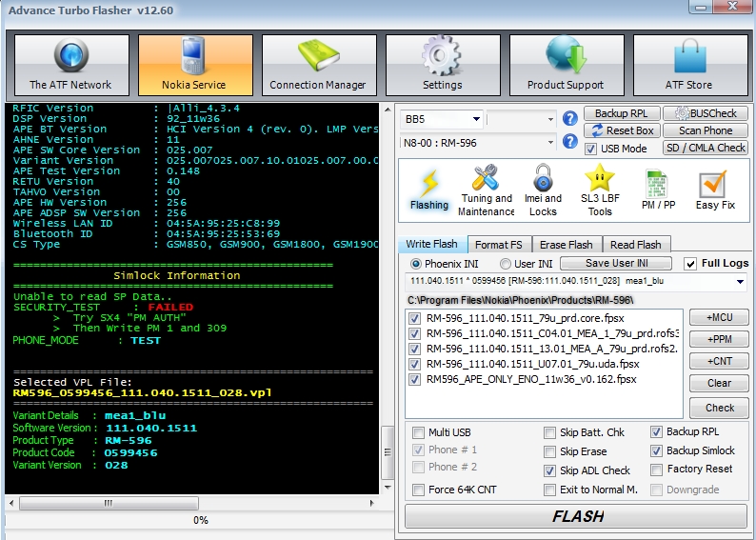Open The ATF Network section

tap(71, 65)
